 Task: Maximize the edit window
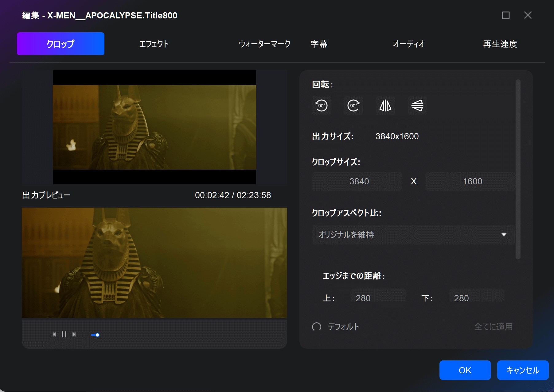[506, 15]
